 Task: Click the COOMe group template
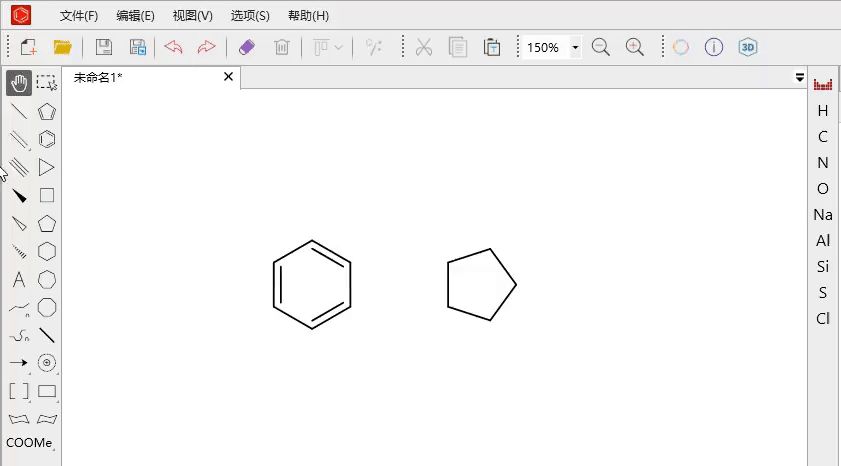pyautogui.click(x=29, y=442)
